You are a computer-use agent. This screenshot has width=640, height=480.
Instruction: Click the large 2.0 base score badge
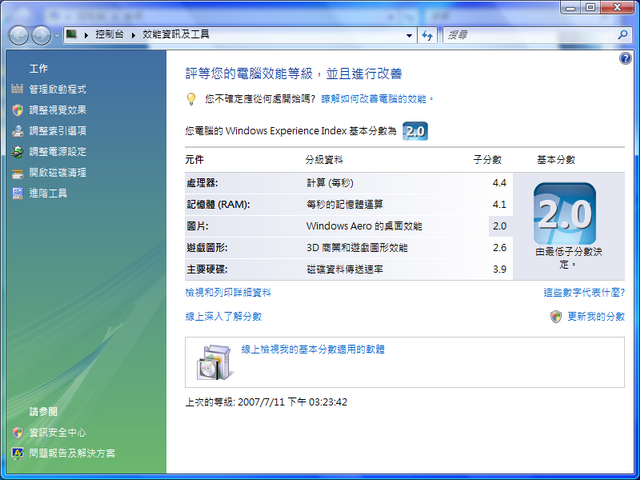click(565, 213)
